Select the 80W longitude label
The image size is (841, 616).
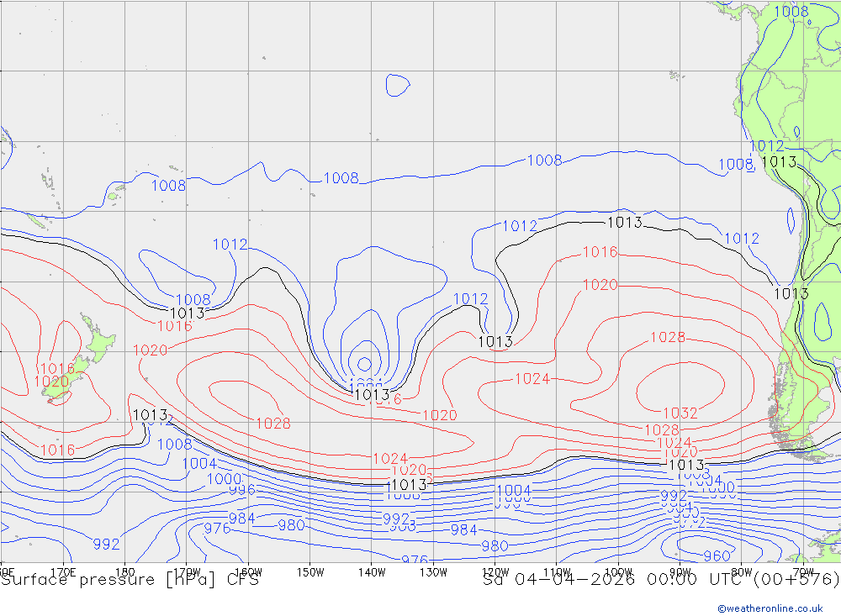pos(742,572)
